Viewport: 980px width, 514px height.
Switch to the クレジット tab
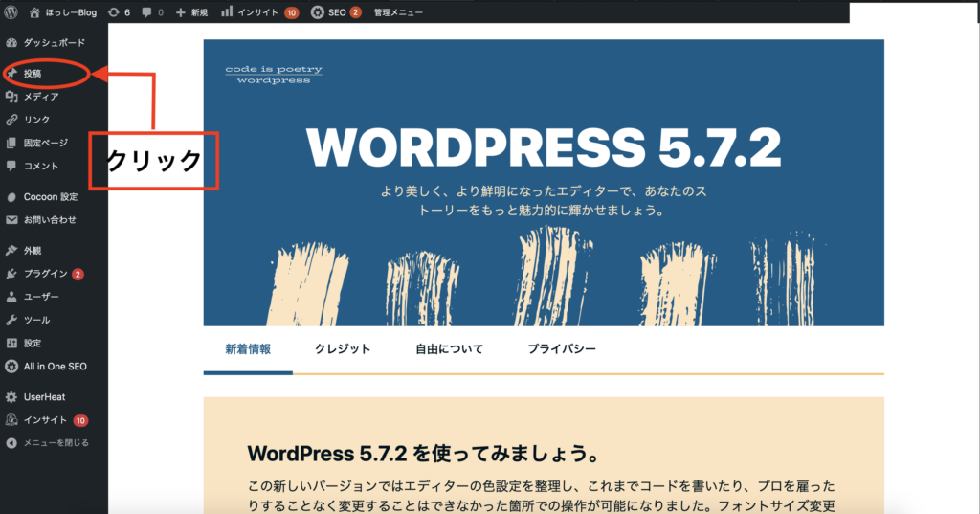pos(343,349)
